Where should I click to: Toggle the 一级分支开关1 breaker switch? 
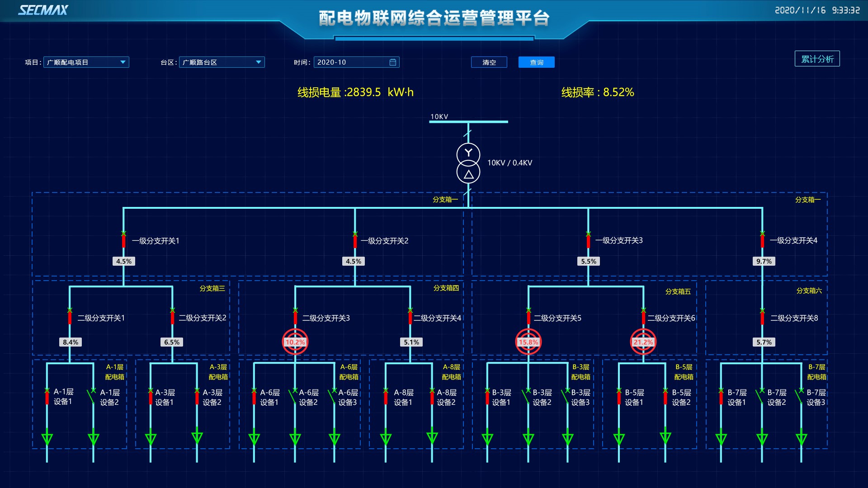click(x=123, y=240)
